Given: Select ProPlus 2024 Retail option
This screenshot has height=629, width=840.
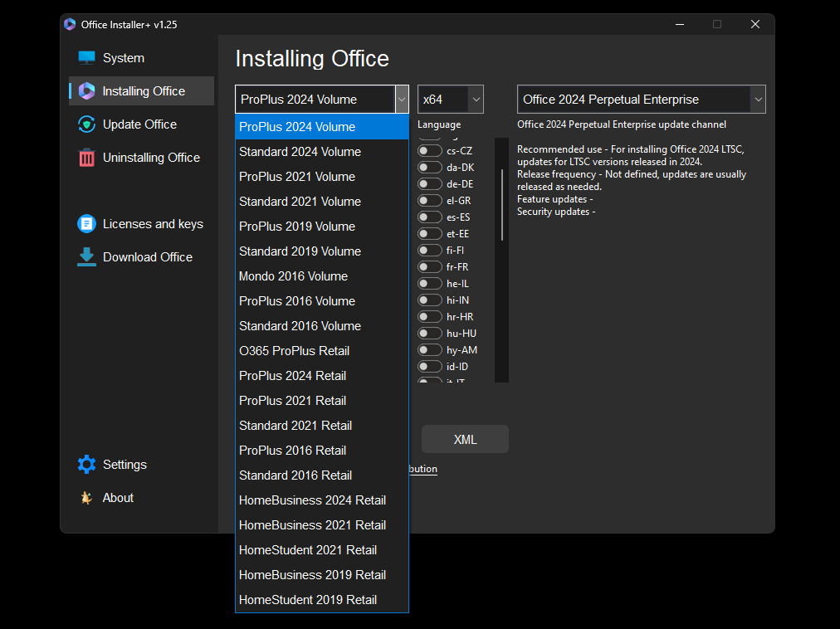Looking at the screenshot, I should (x=322, y=376).
